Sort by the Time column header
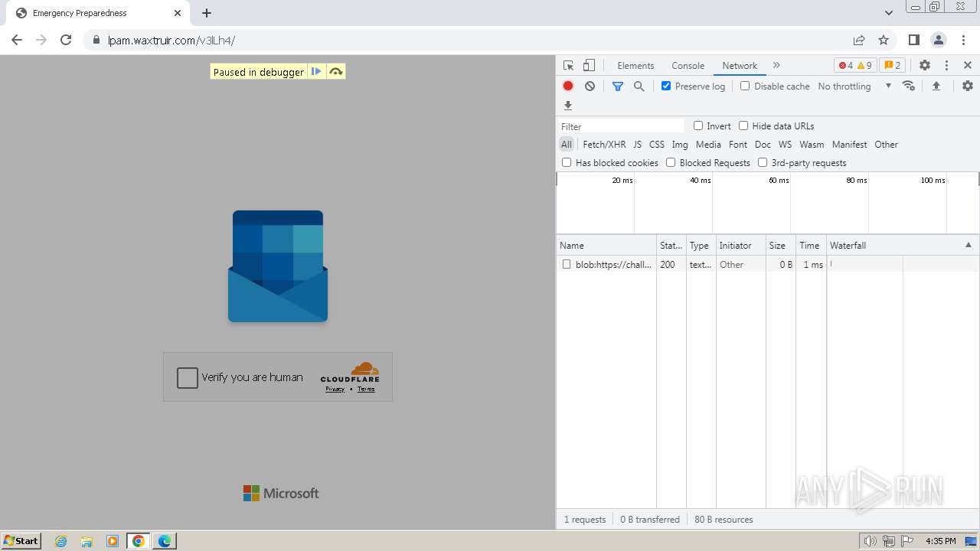The height and width of the screenshot is (551, 980). (x=811, y=245)
